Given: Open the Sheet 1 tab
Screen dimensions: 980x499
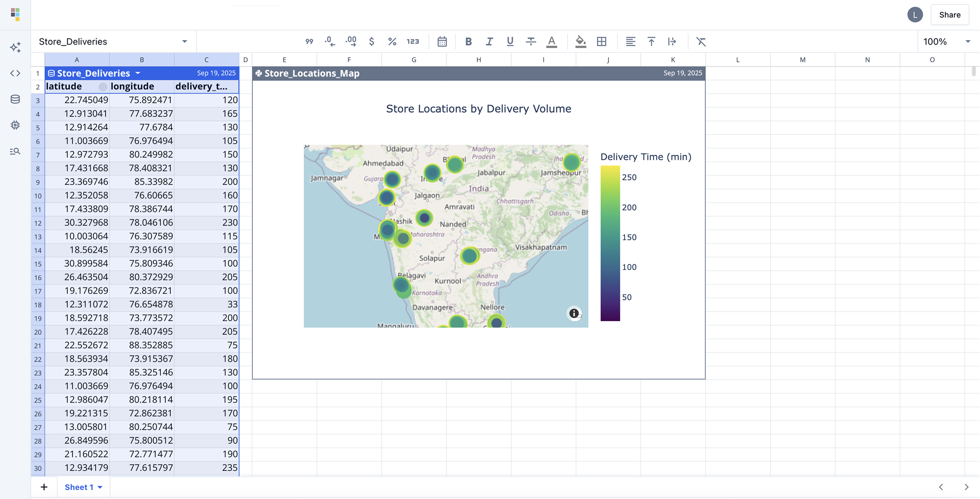Looking at the screenshot, I should point(79,487).
